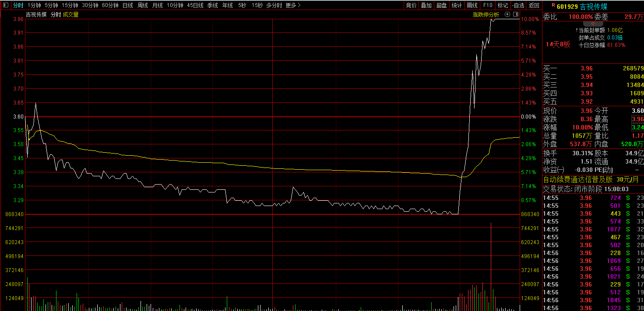Open F10 company information
Viewport: 644px width, 311px height.
click(x=487, y=5)
